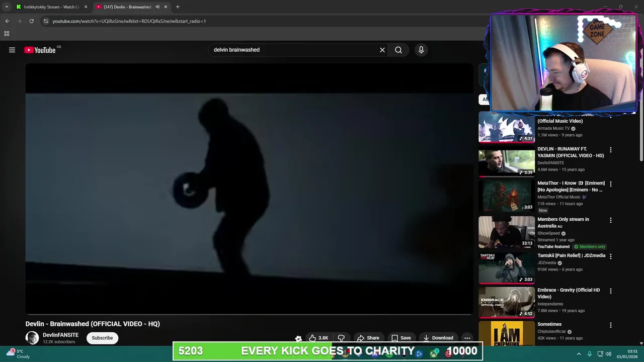Open IShowSpeed channel name
The image size is (644, 362).
click(x=549, y=233)
